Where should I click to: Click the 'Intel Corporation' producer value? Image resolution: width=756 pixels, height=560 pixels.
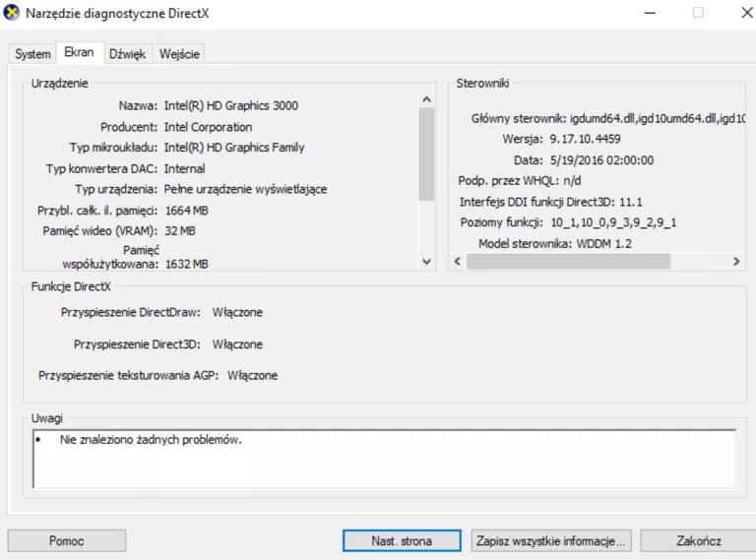(208, 127)
